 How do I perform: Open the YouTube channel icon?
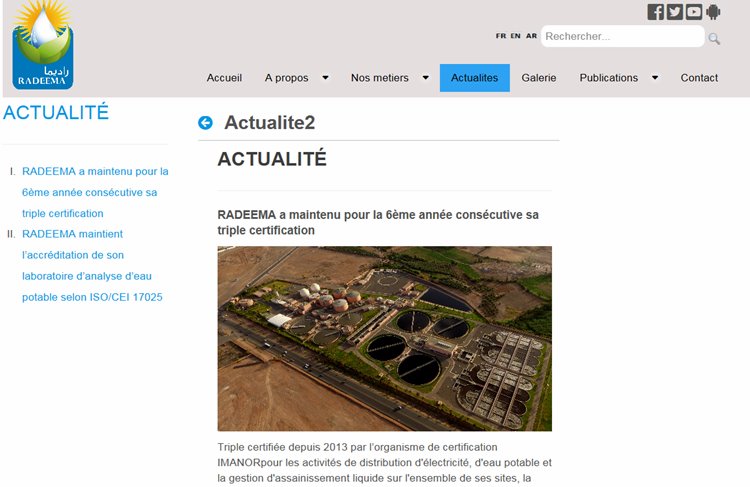coord(694,12)
